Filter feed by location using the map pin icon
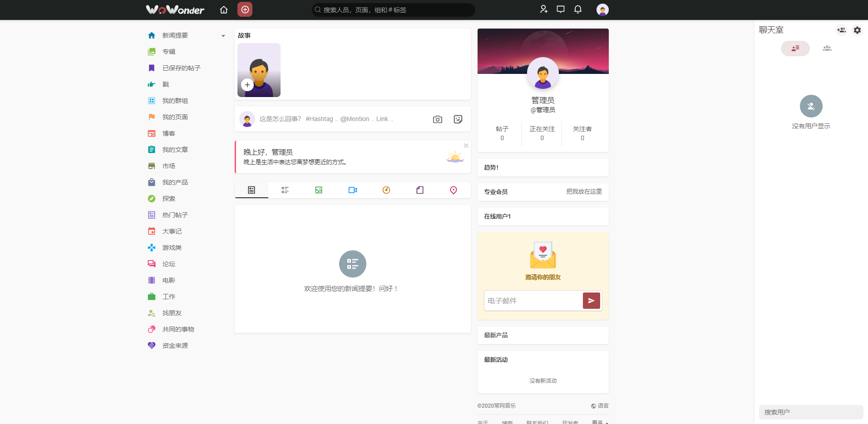This screenshot has height=424, width=868. click(453, 190)
